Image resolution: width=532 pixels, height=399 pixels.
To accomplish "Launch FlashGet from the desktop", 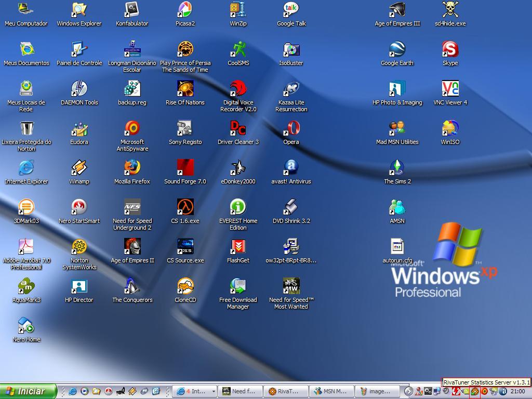I will click(x=238, y=246).
